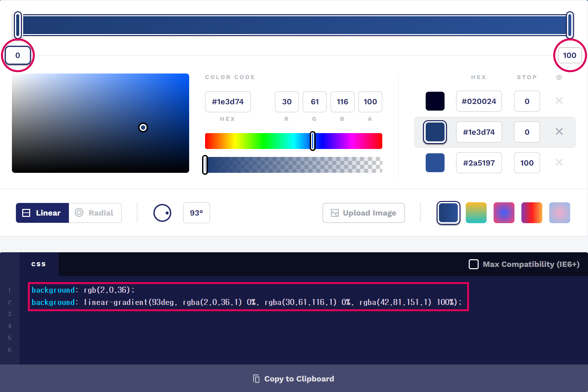Click the hue slider handle
The width and height of the screenshot is (588, 392).
click(x=313, y=141)
